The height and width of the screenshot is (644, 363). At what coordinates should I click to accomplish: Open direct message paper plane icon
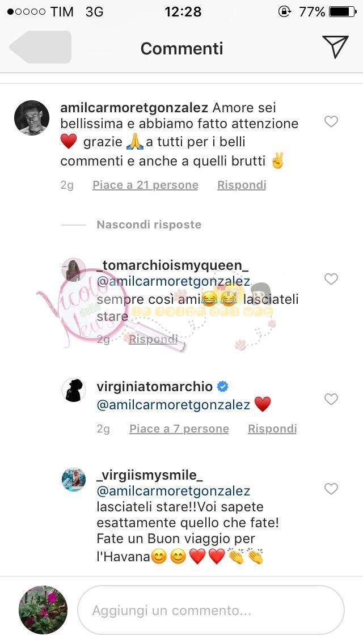pyautogui.click(x=335, y=47)
